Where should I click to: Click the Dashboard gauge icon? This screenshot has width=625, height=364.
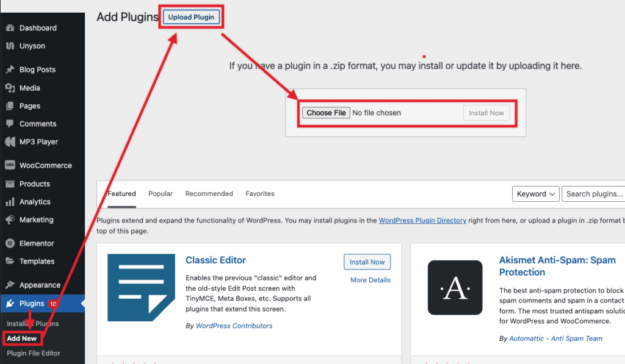point(10,28)
